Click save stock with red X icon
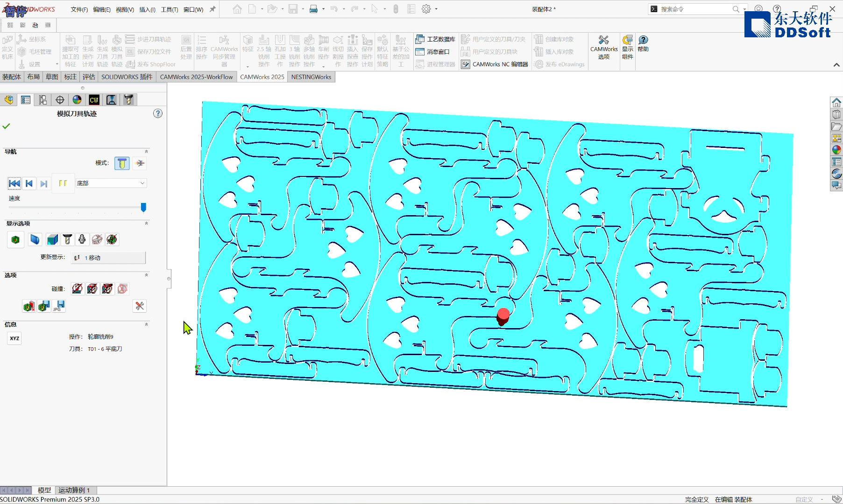The image size is (843, 504). 29,306
